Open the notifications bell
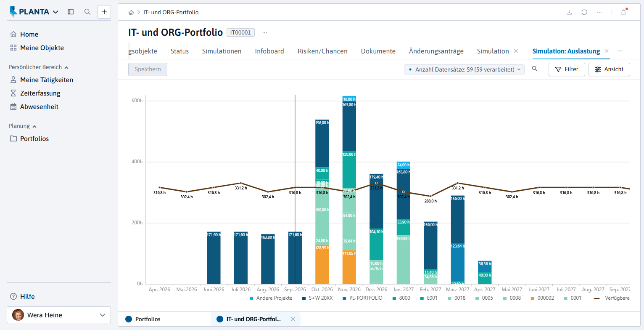 coord(623,12)
